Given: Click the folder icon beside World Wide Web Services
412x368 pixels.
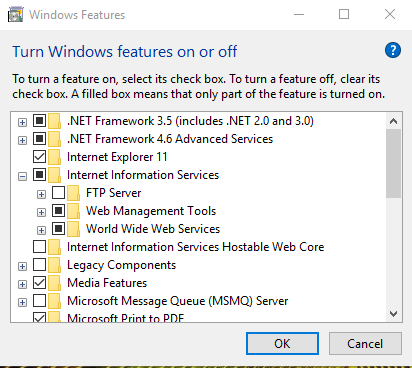Looking at the screenshot, I should click(74, 229).
